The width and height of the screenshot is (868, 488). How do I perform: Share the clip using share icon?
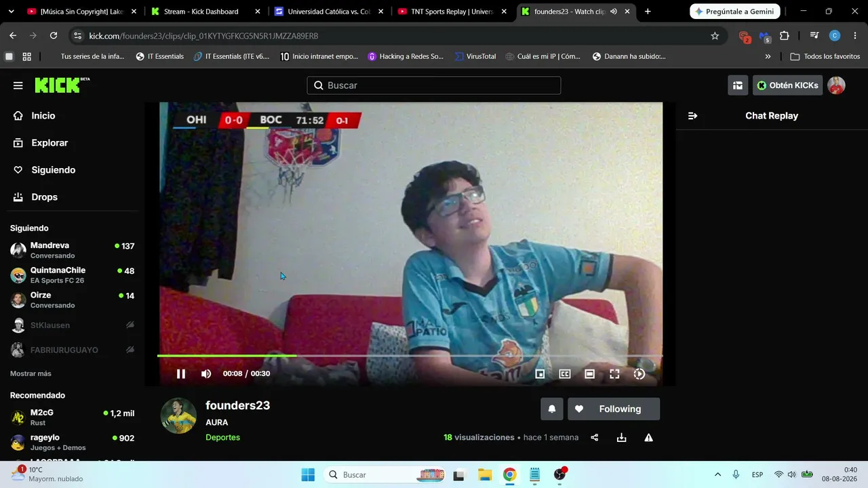pos(595,438)
